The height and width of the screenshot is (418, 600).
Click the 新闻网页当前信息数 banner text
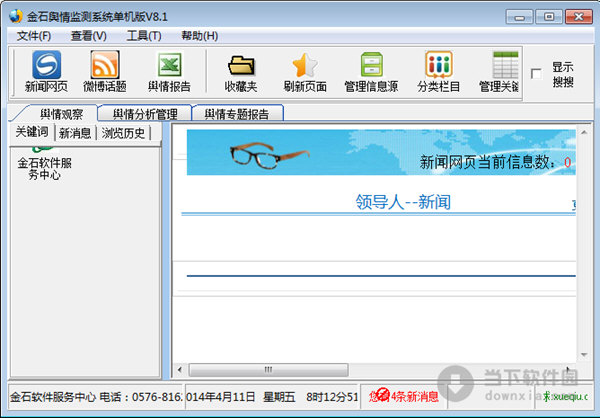coord(488,162)
